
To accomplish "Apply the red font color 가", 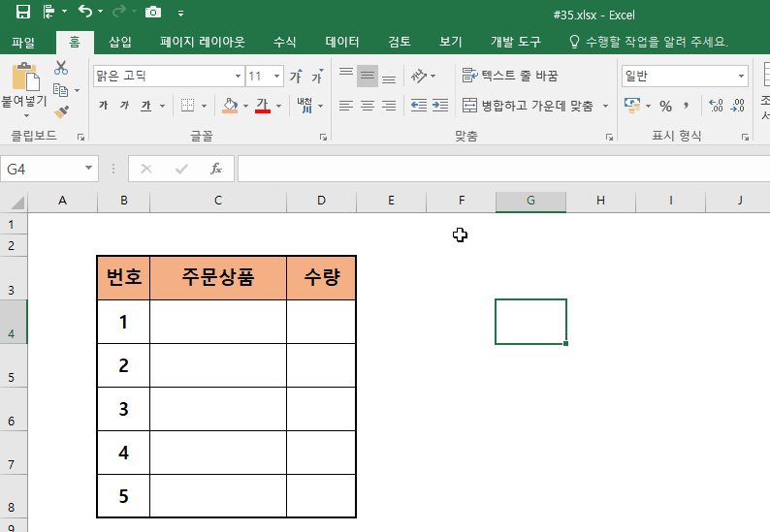I will click(x=263, y=105).
